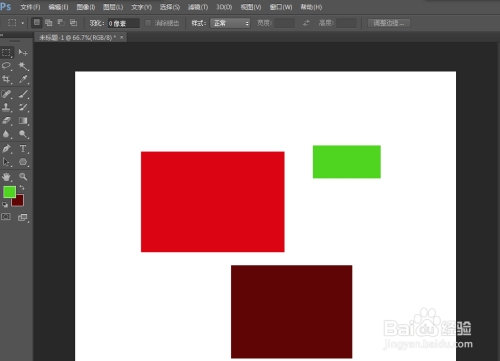The height and width of the screenshot is (361, 500).
Task: Close the 未标题-1 document tab
Action: pyautogui.click(x=122, y=37)
